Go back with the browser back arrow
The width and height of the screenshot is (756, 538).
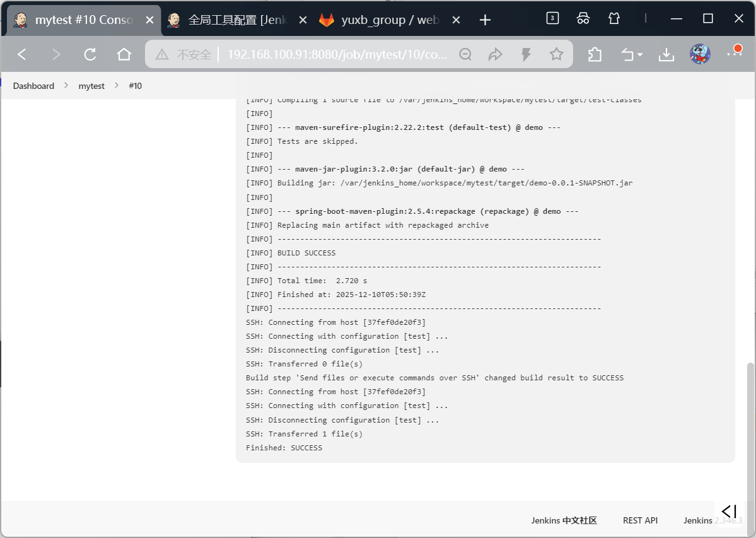click(x=21, y=54)
